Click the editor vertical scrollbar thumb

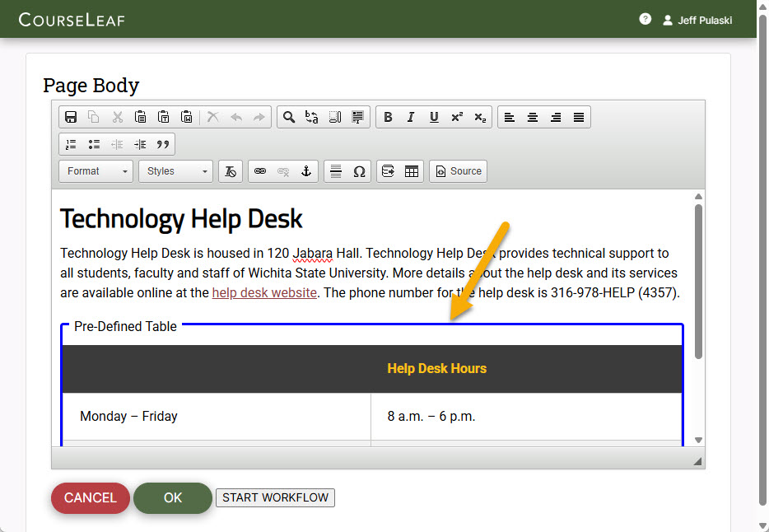[698, 282]
